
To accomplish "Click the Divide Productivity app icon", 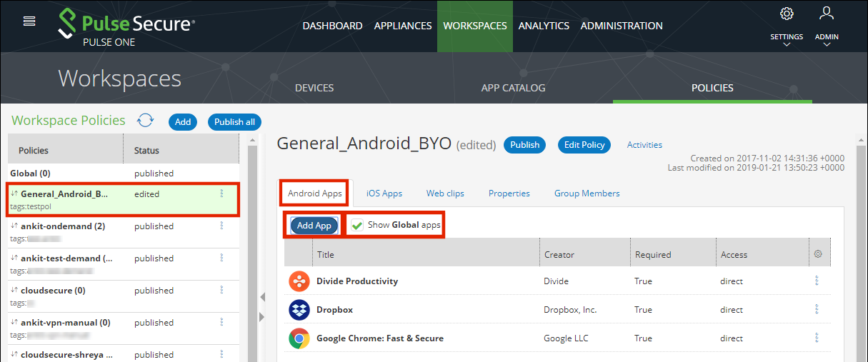I will (299, 281).
